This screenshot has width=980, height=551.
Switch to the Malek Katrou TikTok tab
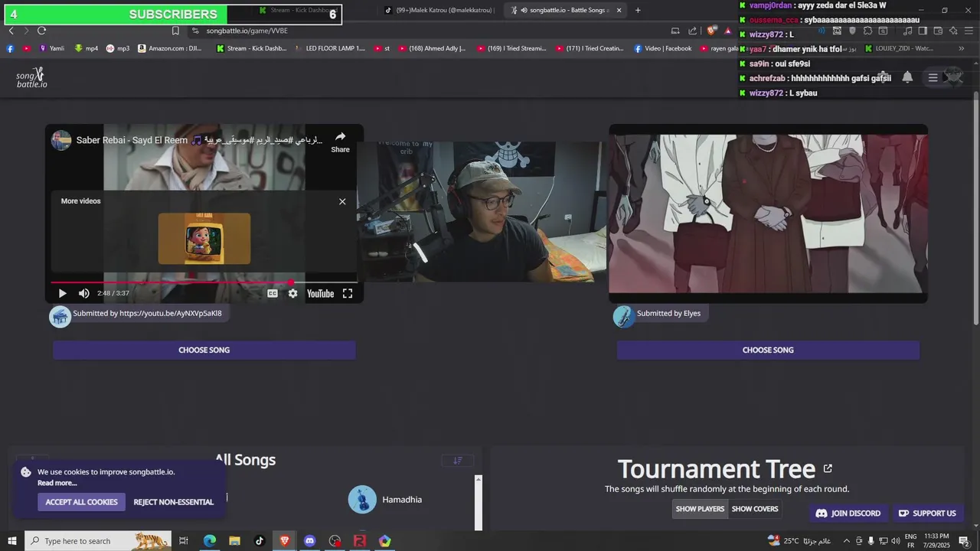pyautogui.click(x=439, y=10)
